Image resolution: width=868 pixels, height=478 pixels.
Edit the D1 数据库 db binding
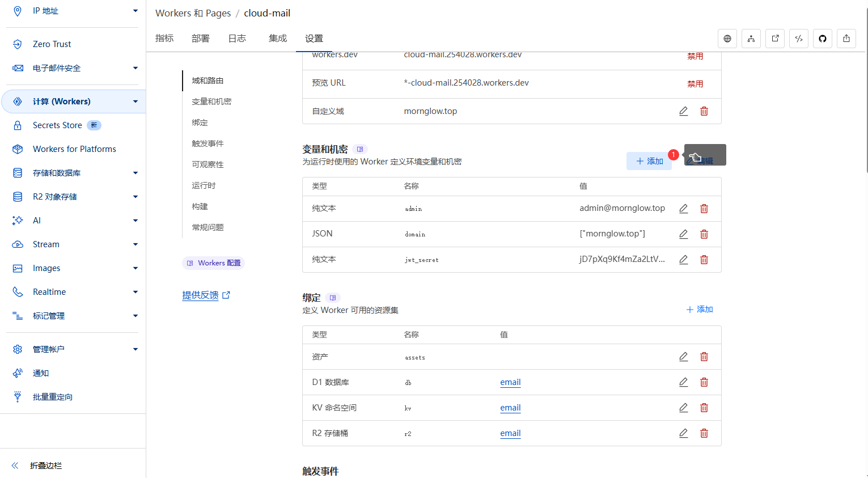pos(683,382)
